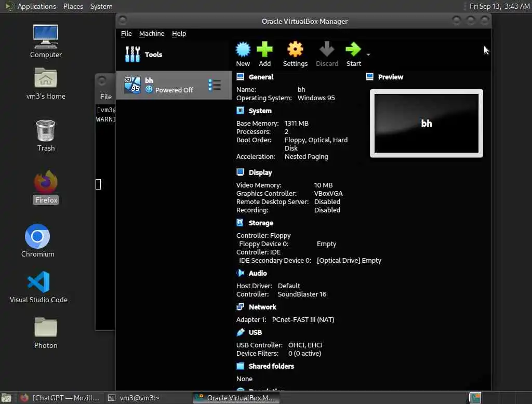Open the Help menu
The width and height of the screenshot is (532, 404).
179,34
